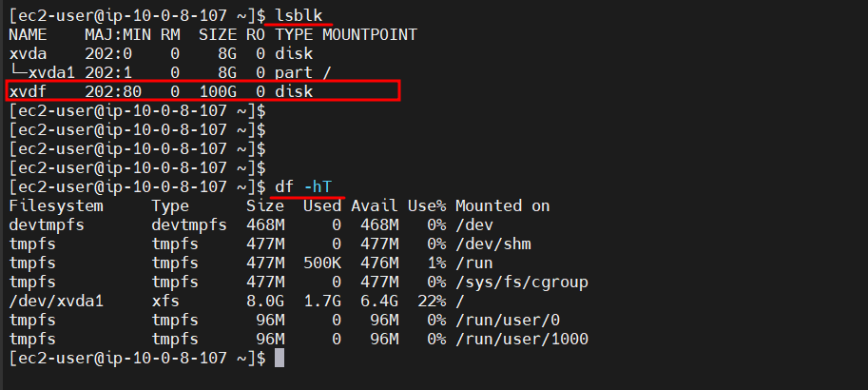868x390 pixels.
Task: Click the 1% usage value
Action: click(436, 263)
